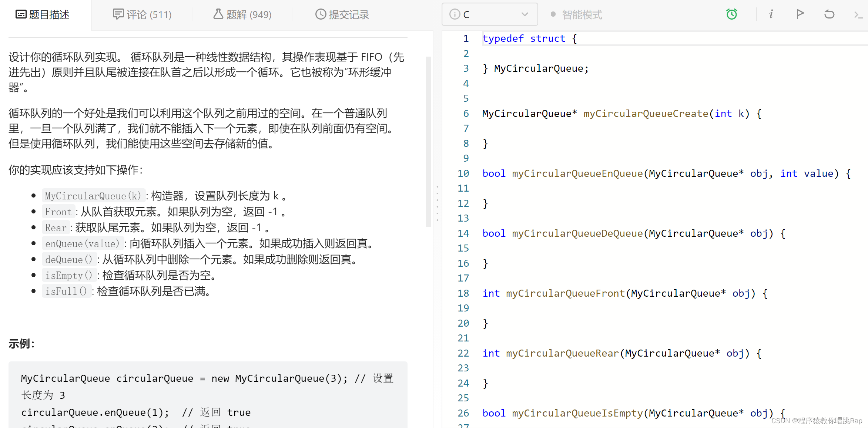Screen dimensions: 868x428
Task: Open the 题解 (949) tab
Action: pyautogui.click(x=242, y=15)
